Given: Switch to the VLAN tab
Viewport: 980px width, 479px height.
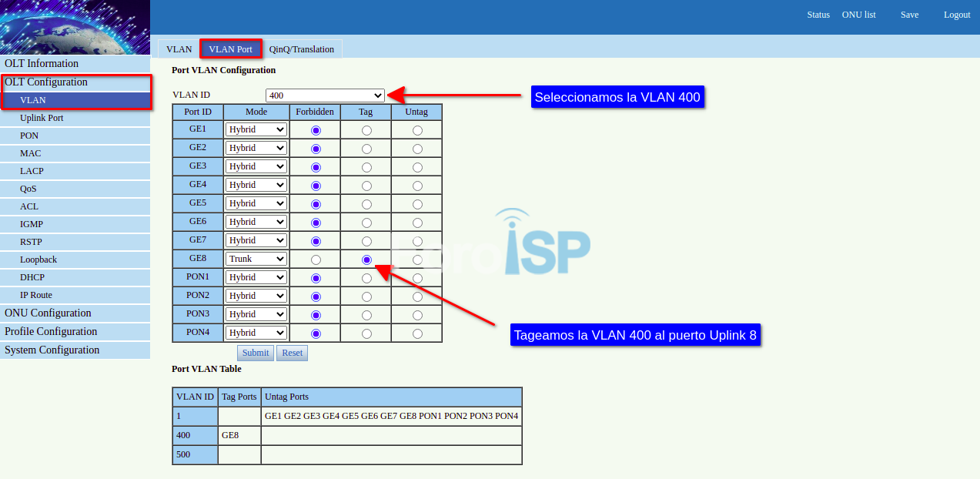Looking at the screenshot, I should click(179, 49).
